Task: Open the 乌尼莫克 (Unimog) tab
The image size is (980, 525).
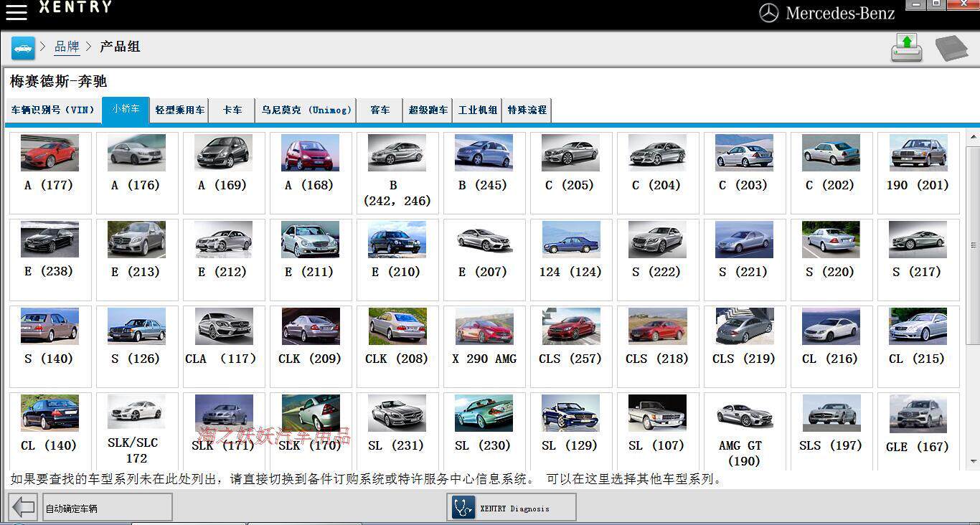Action: click(x=306, y=110)
